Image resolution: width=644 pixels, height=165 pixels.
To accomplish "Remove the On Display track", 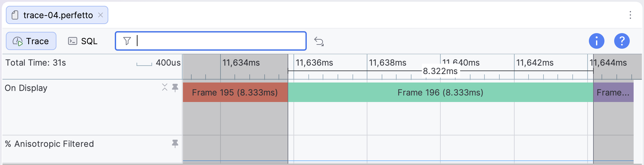I will pos(165,87).
